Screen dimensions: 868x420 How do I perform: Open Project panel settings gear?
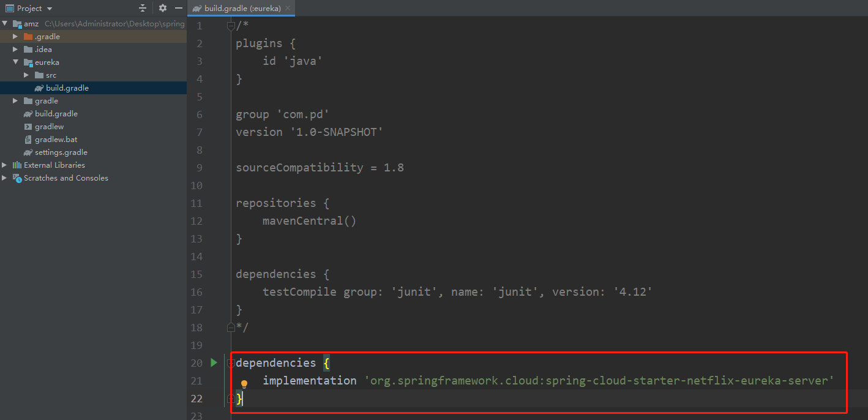(163, 8)
